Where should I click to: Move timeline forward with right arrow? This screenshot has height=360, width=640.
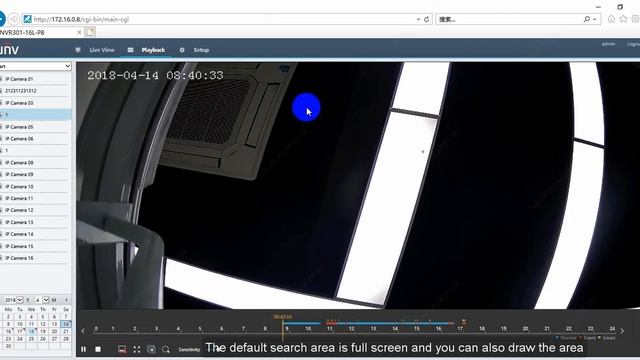click(622, 331)
